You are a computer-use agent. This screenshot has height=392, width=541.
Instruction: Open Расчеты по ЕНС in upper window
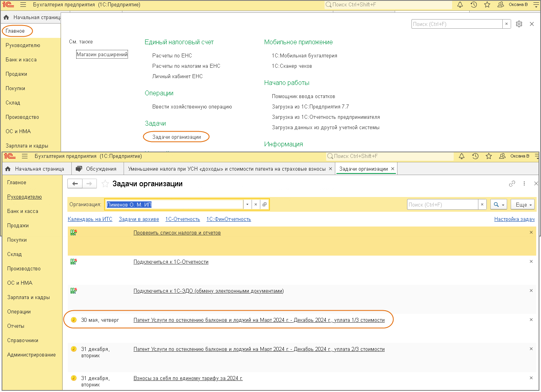[172, 55]
